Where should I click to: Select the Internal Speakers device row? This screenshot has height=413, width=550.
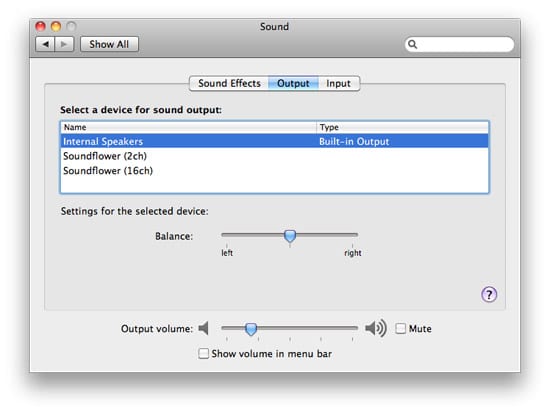(x=275, y=141)
